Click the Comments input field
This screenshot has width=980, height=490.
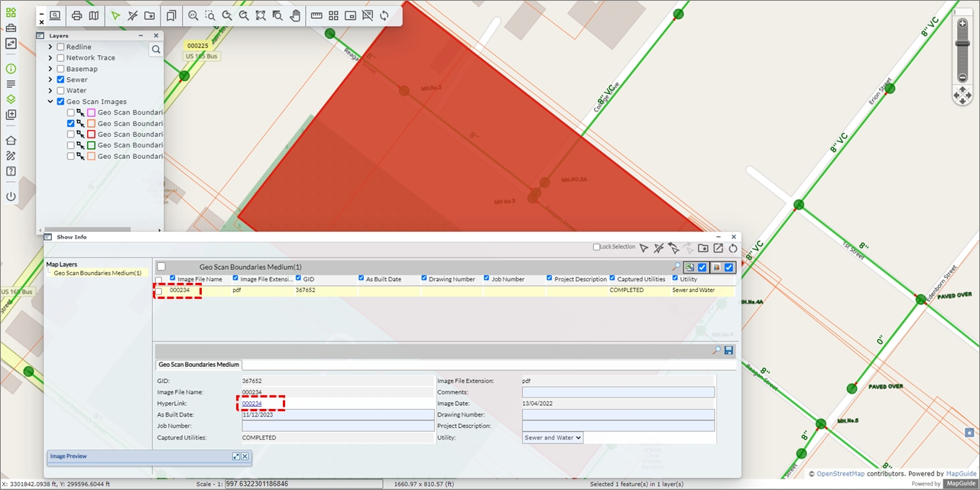point(618,392)
